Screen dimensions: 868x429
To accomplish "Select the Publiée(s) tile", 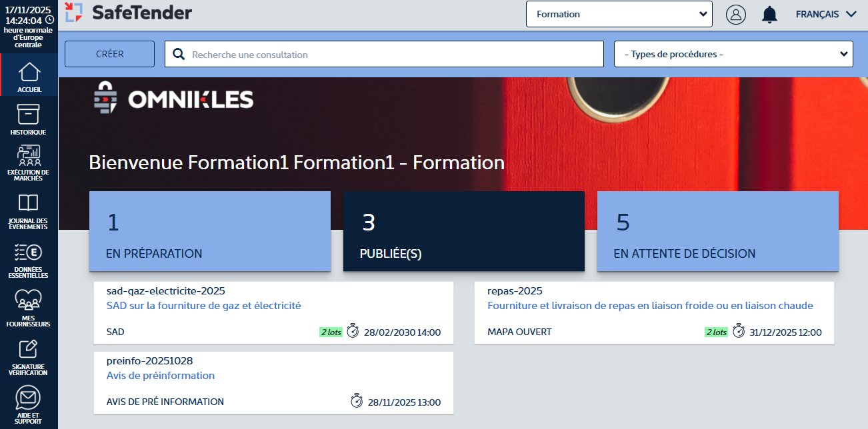I will click(463, 231).
